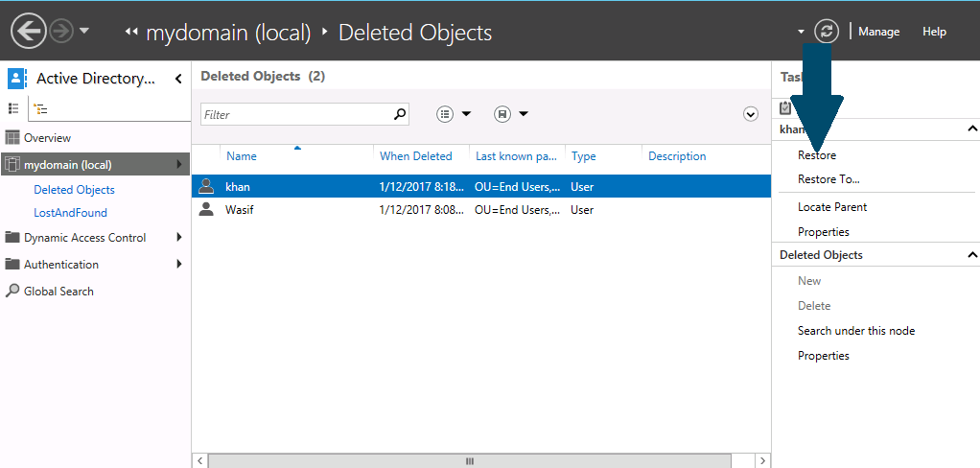Click the forward navigation arrow button
The image size is (980, 468).
click(x=62, y=32)
